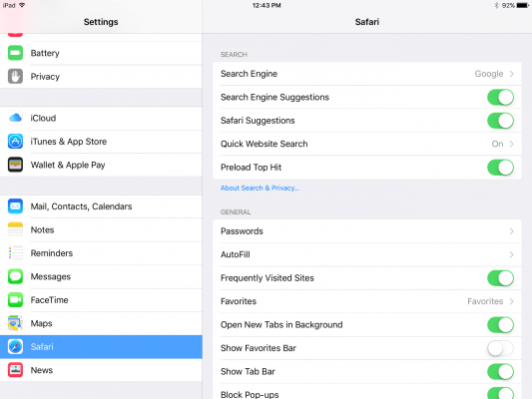Viewport: 532px width, 399px height.
Task: Tap the Privacy hand icon
Action: (x=15, y=76)
